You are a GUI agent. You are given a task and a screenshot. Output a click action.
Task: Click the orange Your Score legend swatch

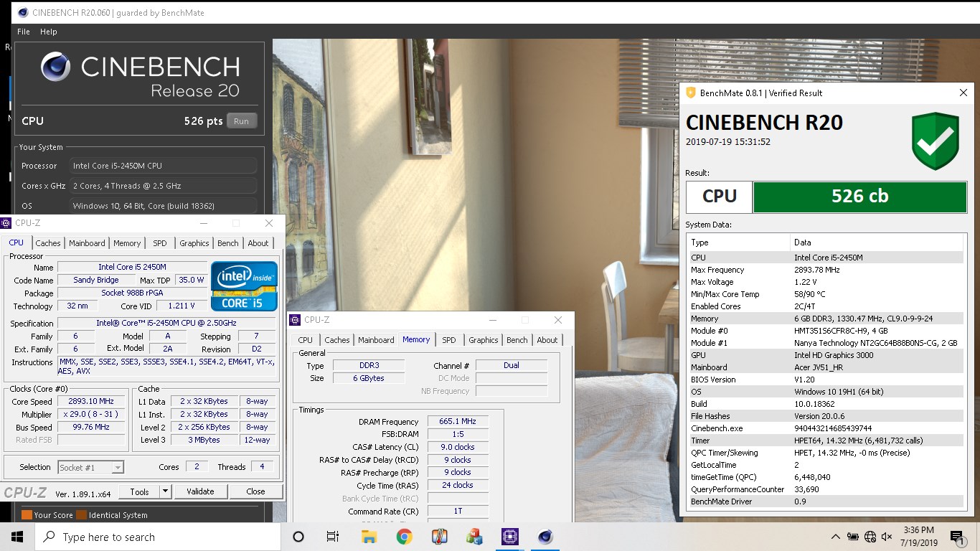27,515
